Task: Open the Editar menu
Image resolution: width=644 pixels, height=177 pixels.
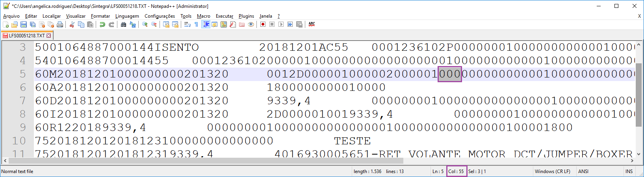Action: 31,16
